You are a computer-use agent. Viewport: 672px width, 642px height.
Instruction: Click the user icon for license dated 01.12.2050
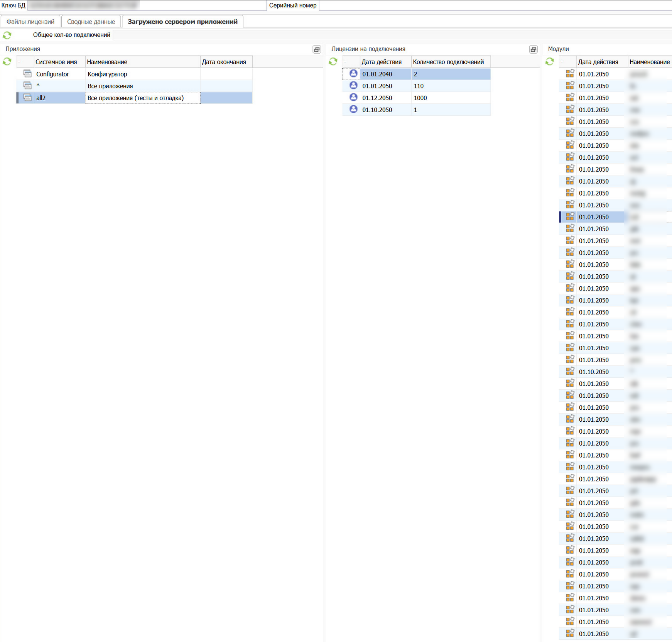point(353,98)
